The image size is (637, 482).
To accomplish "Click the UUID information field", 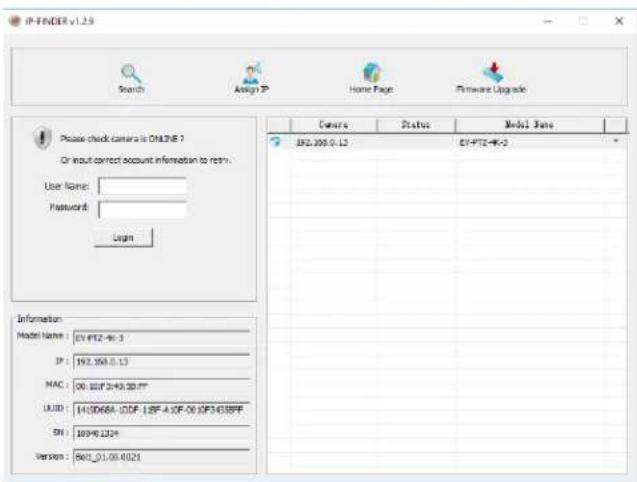I will (162, 410).
